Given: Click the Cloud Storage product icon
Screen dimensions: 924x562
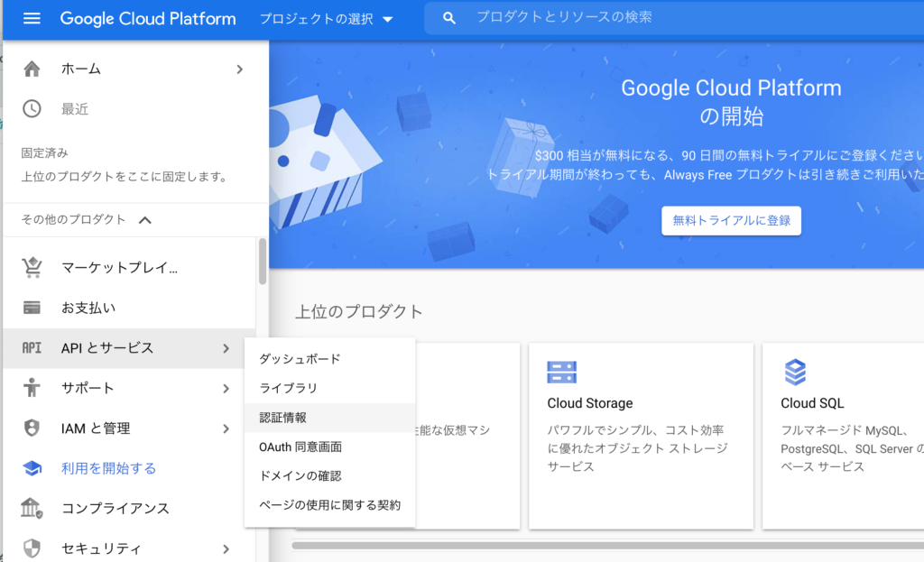Looking at the screenshot, I should pyautogui.click(x=561, y=372).
